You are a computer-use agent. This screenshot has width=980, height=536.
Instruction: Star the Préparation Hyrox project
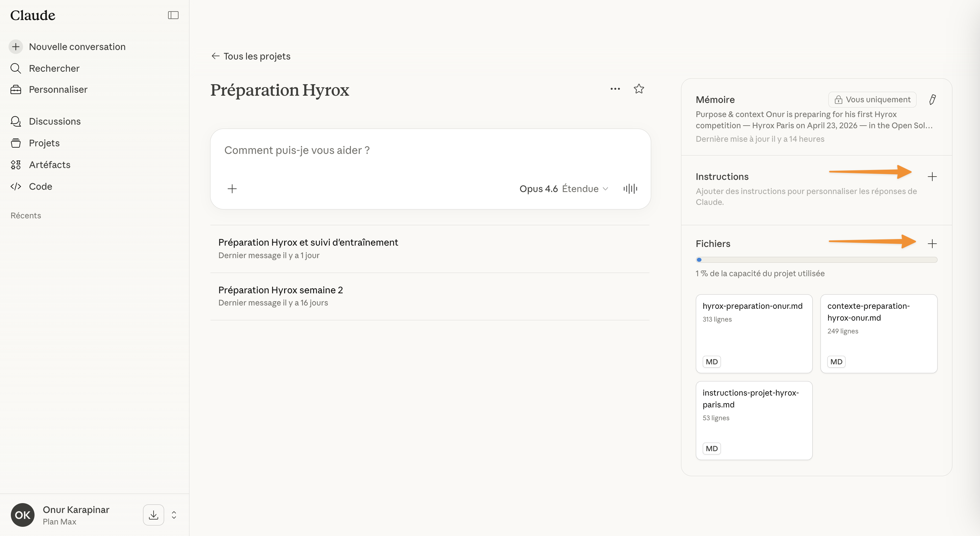pos(639,89)
